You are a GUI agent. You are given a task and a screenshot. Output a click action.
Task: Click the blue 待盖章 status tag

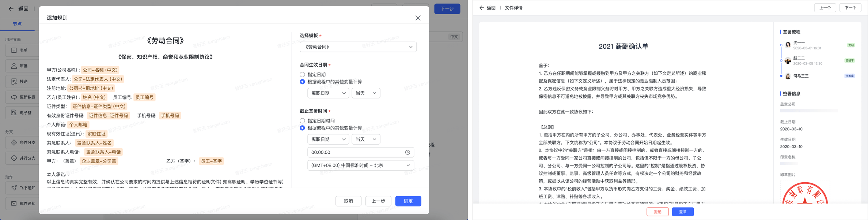click(850, 76)
